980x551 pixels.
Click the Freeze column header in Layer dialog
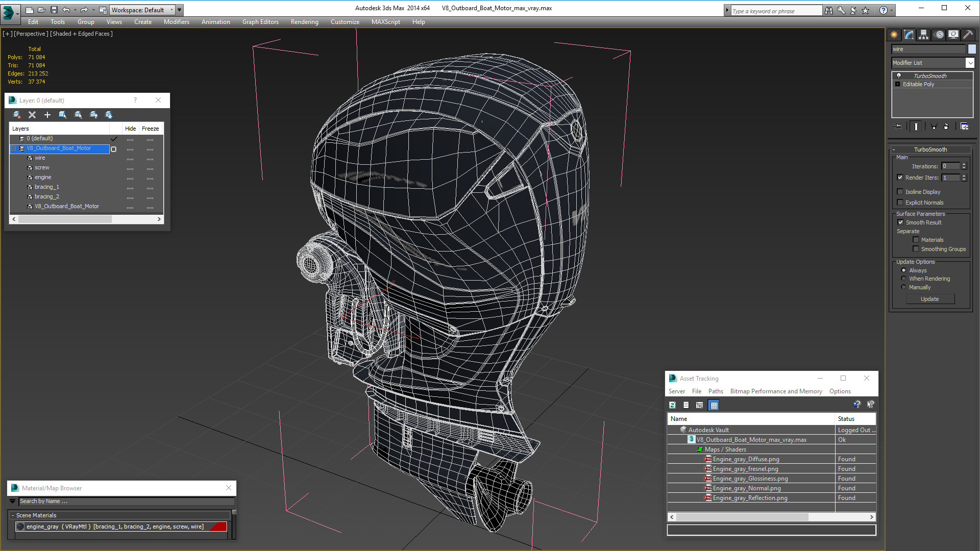coord(150,129)
